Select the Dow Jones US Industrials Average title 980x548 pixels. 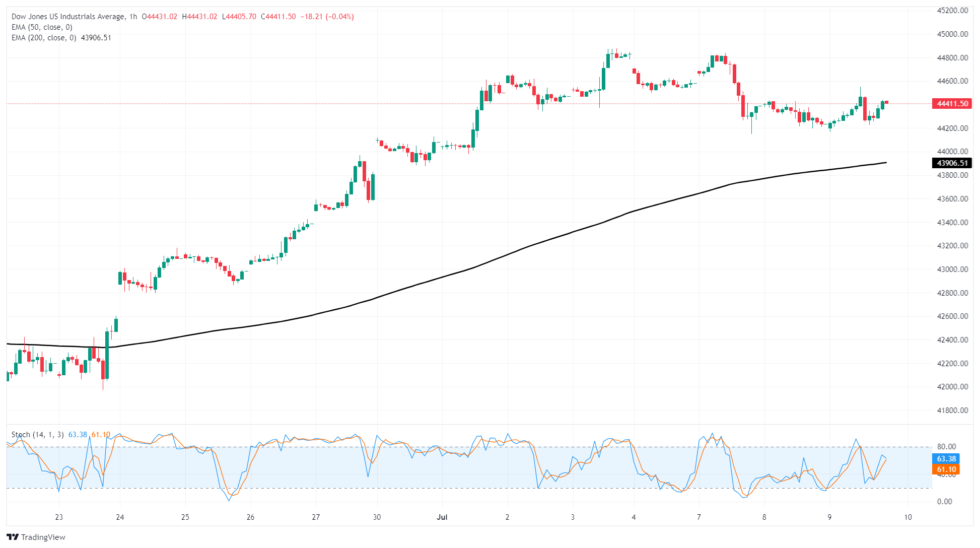[68, 17]
